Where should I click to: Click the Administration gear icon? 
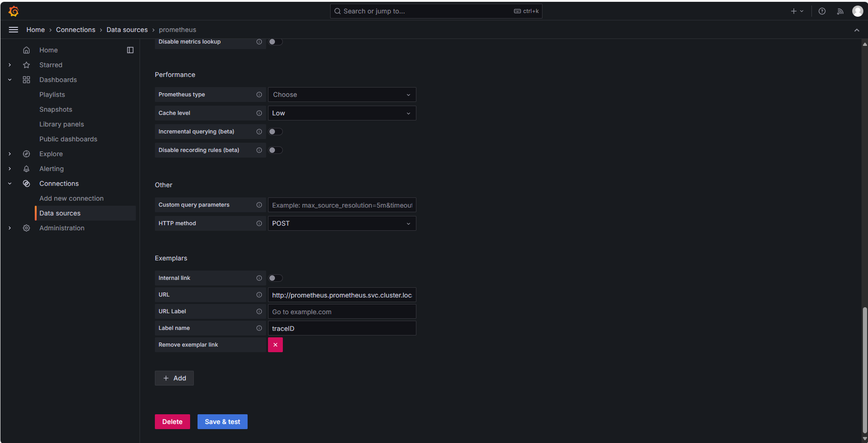click(26, 228)
